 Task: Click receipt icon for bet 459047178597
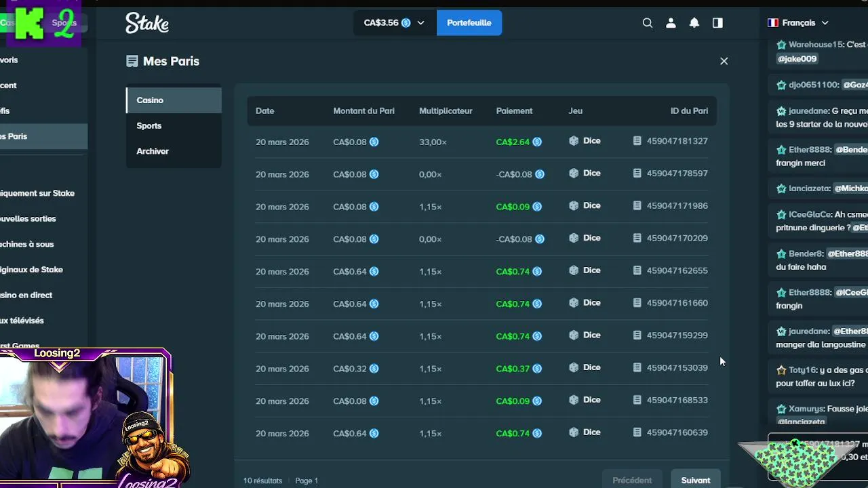[637, 174]
